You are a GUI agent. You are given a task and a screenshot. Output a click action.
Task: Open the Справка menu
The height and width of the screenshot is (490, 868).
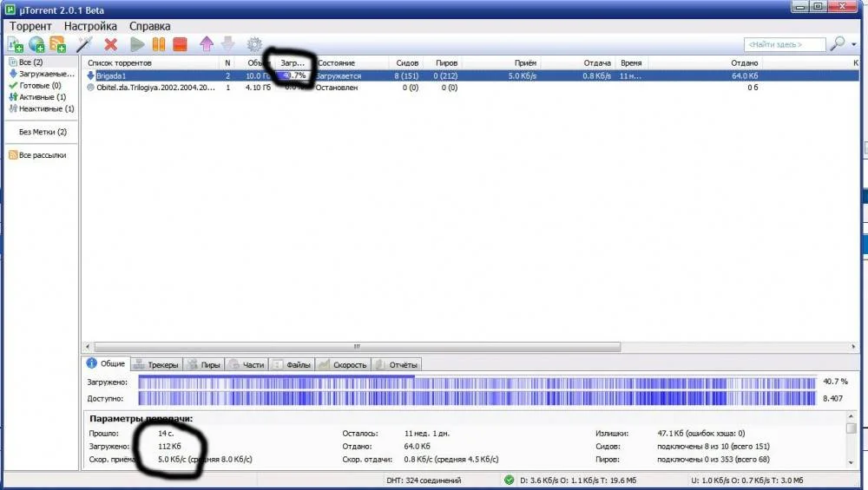(x=149, y=26)
